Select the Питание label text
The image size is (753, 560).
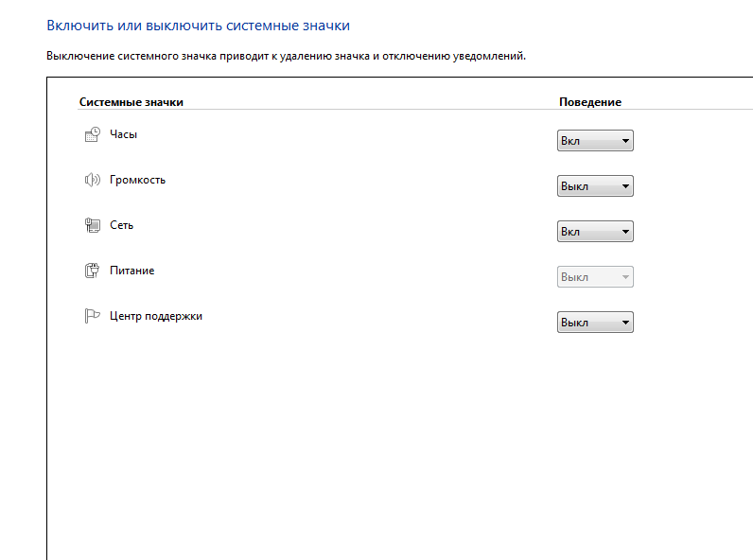click(132, 271)
